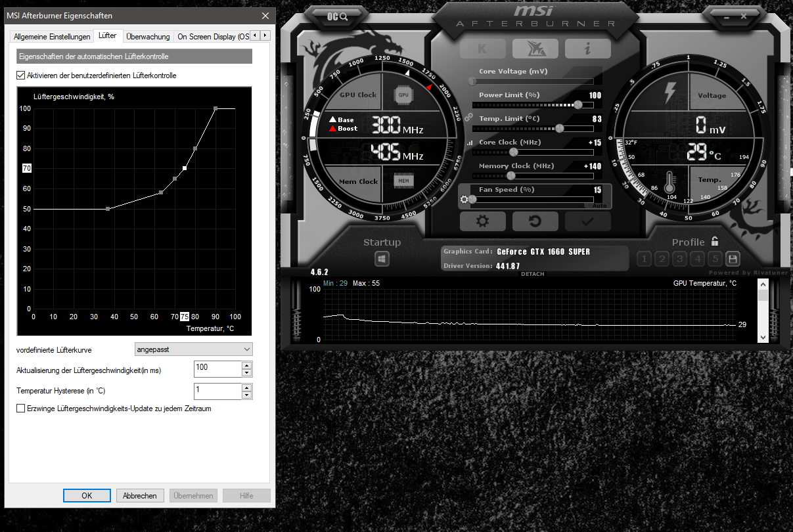Screen dimensions: 793x532
Task: Click the Fan Speed slider handle
Action: click(472, 199)
